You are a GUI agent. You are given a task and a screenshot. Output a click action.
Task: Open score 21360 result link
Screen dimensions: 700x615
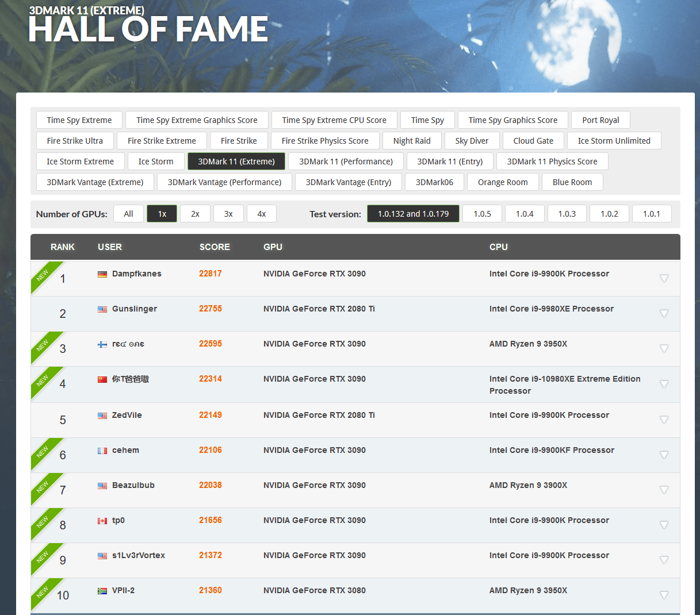tap(211, 590)
